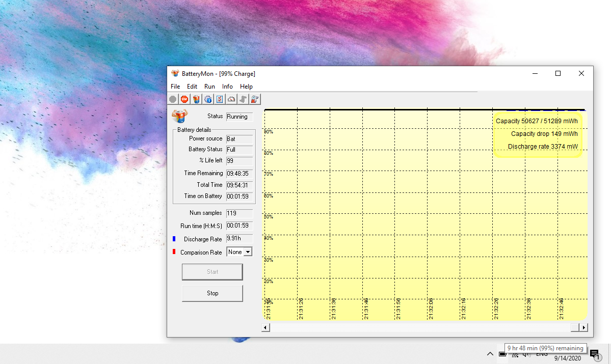
Task: Click the volume speaker tray icon
Action: click(x=526, y=355)
